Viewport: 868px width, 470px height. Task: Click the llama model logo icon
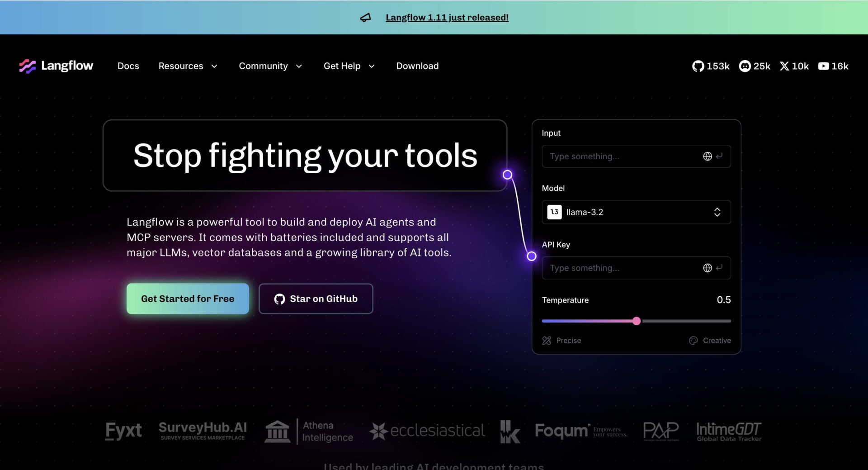(x=554, y=212)
